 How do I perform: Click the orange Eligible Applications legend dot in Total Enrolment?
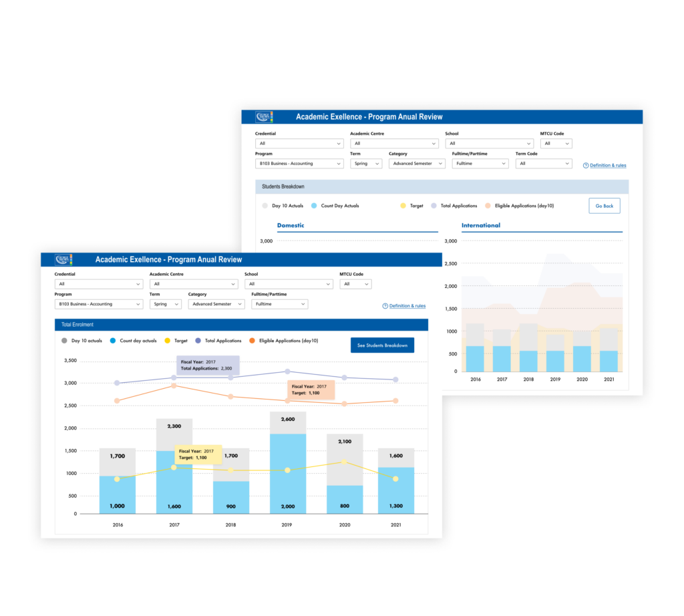[x=252, y=341]
